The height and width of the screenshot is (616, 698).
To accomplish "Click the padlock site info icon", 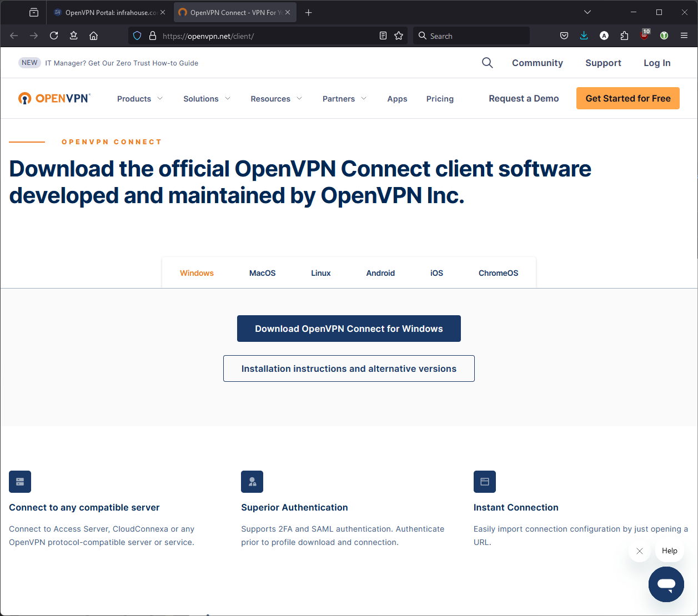I will 153,36.
